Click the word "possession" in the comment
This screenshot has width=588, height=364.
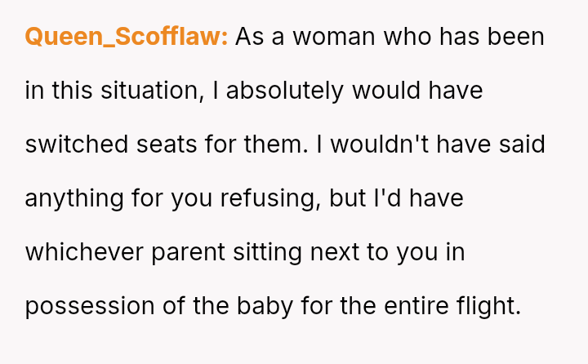pyautogui.click(x=90, y=306)
